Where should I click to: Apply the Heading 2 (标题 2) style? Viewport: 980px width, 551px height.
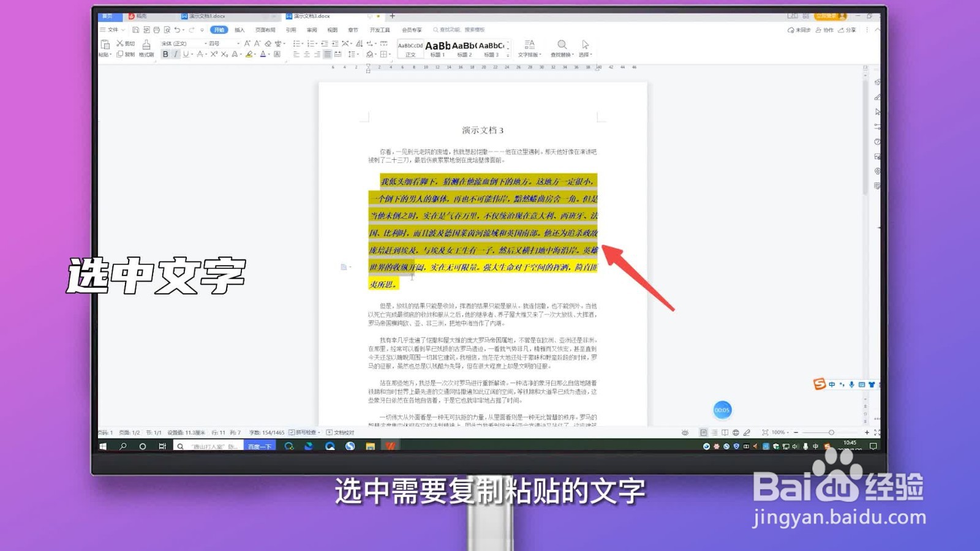pyautogui.click(x=464, y=48)
